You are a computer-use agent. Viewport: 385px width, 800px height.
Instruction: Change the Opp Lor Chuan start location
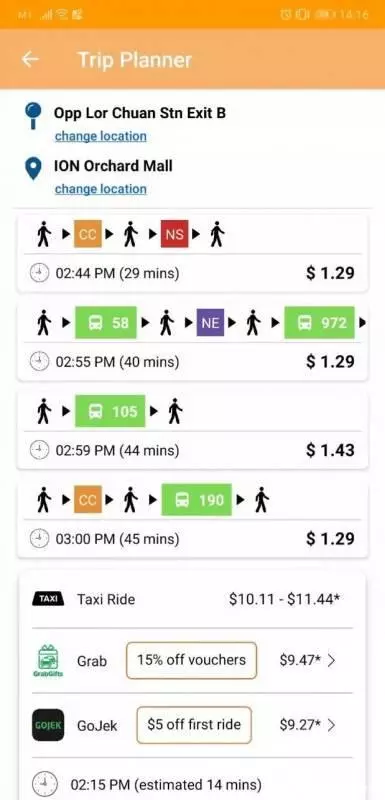pos(100,136)
